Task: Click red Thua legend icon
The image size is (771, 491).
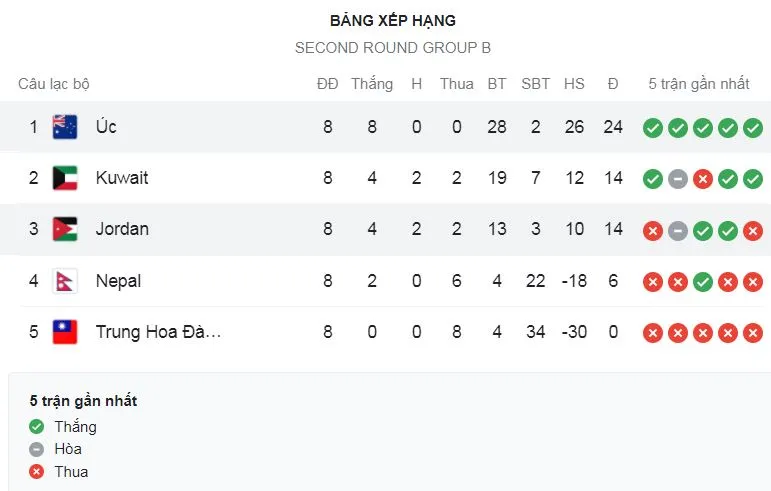Action: (37, 471)
